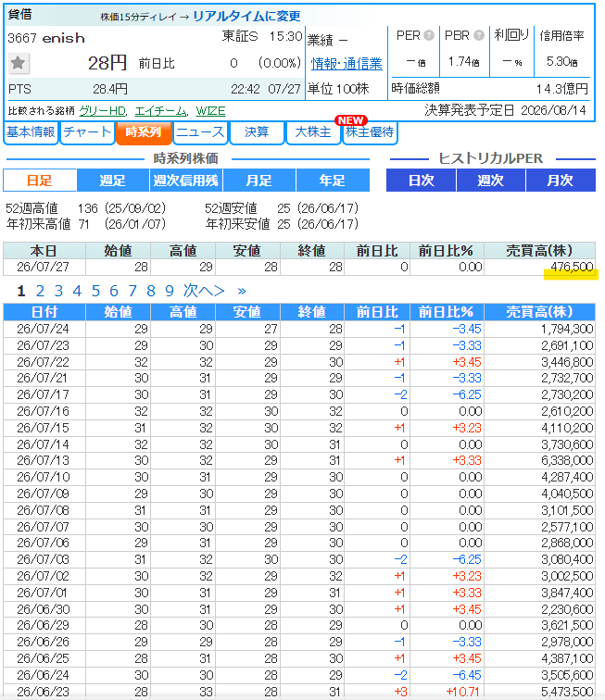Go to page 3 of the price history
Image resolution: width=605 pixels, height=700 pixels.
pyautogui.click(x=58, y=291)
